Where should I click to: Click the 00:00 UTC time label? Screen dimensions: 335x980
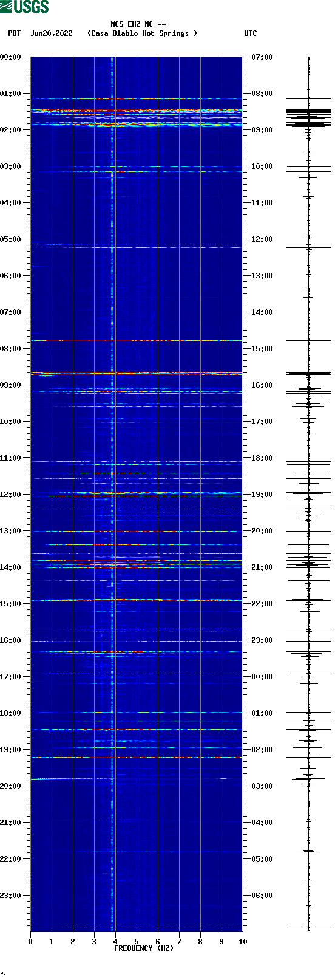[x=262, y=677]
